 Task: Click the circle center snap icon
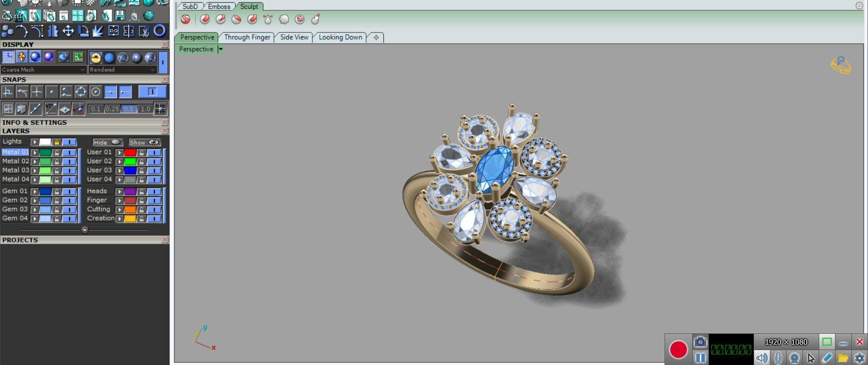[95, 92]
